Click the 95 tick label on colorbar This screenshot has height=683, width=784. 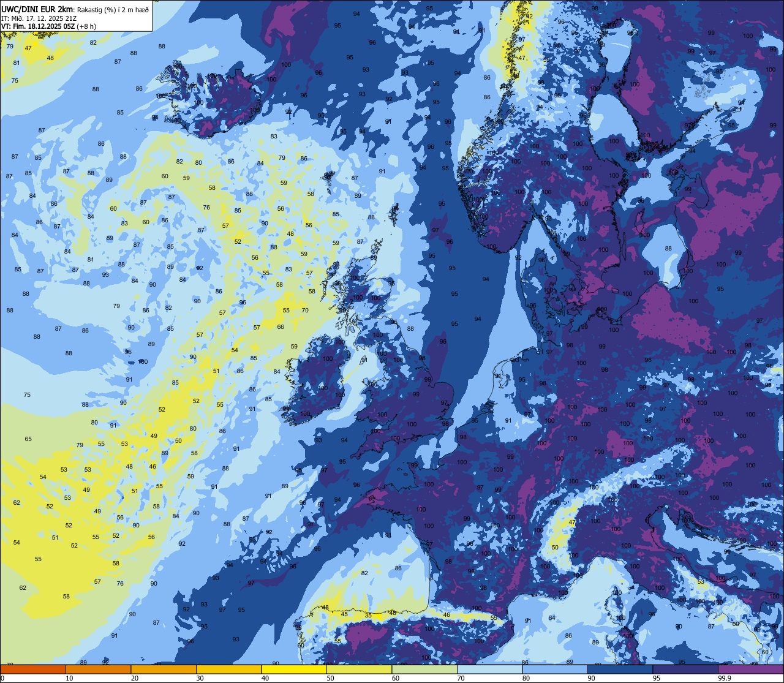[x=657, y=678]
